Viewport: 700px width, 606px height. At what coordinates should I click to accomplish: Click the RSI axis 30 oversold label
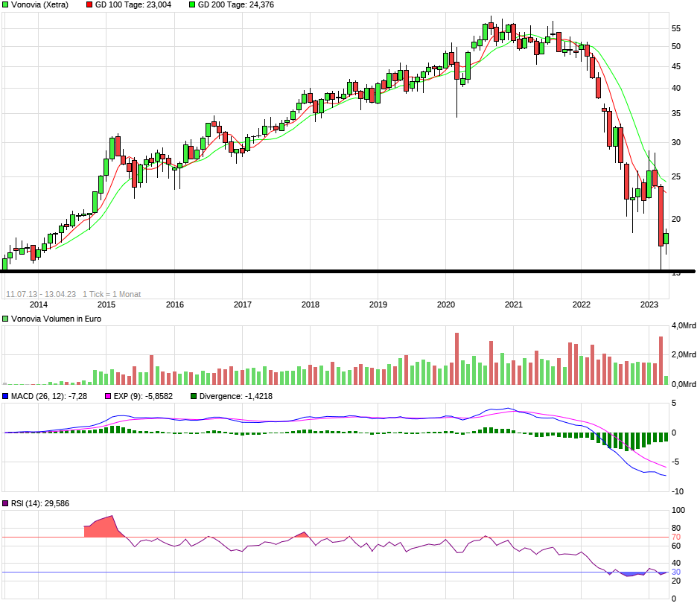pyautogui.click(x=676, y=572)
